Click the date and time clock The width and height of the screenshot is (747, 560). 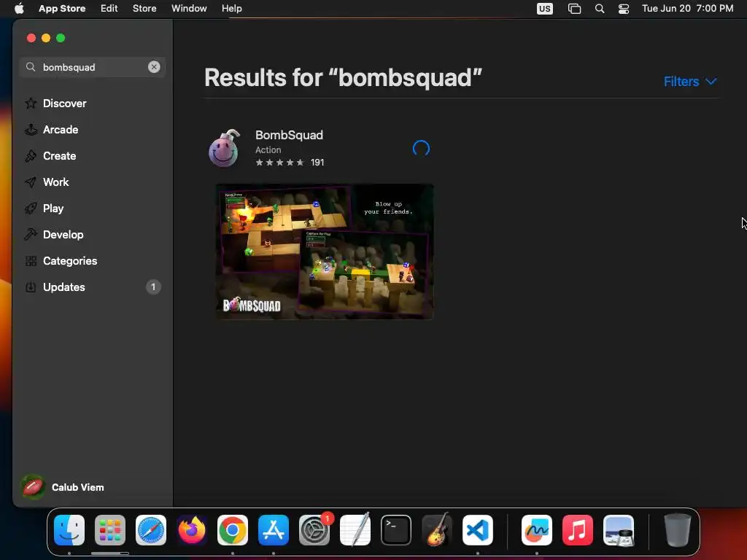(687, 8)
